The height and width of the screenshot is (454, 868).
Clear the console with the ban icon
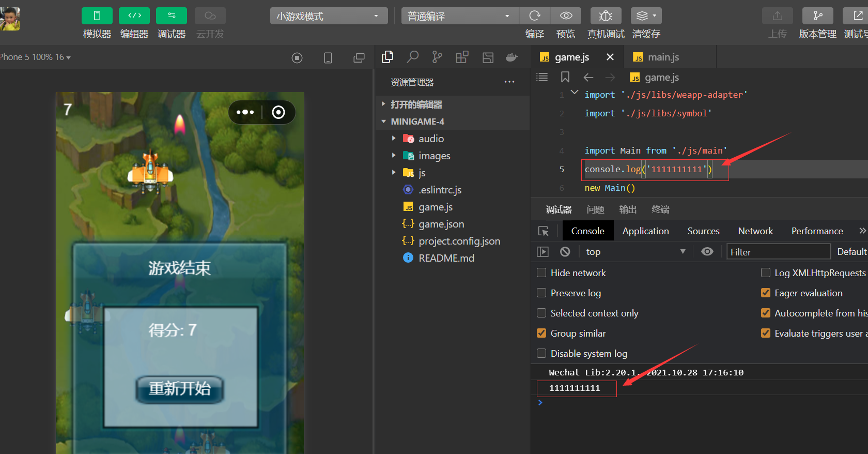coord(565,252)
